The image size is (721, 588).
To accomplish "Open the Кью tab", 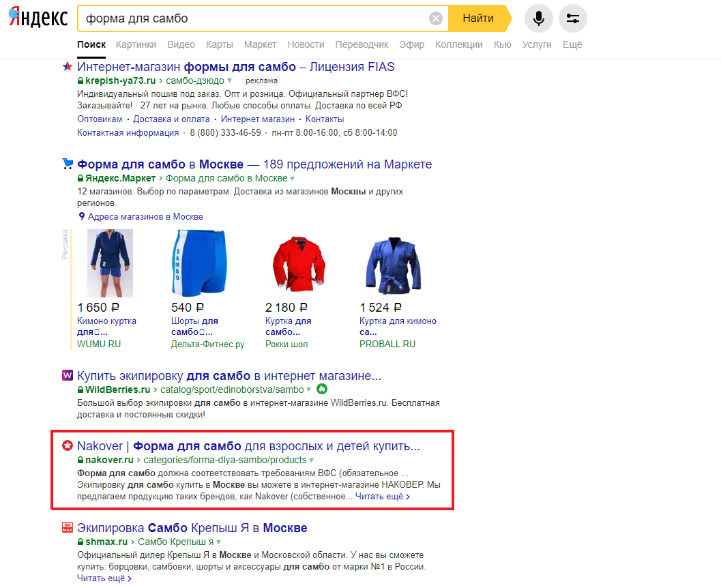I will 503,44.
